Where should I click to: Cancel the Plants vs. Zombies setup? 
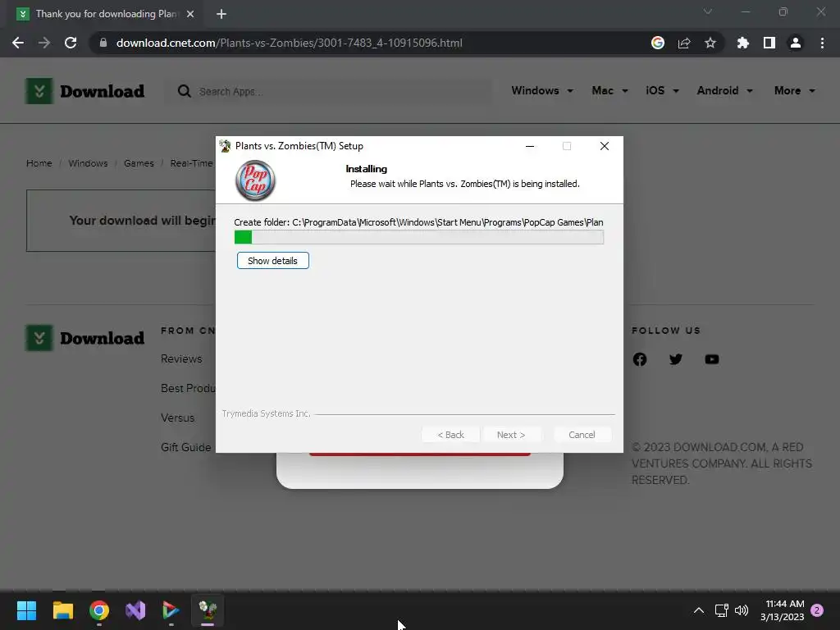(x=582, y=435)
